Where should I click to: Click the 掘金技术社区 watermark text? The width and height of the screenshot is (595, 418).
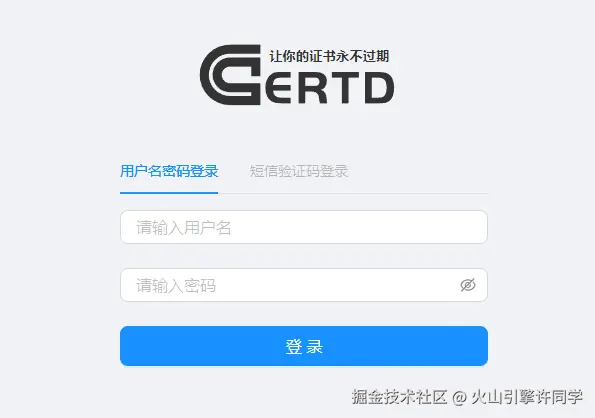tap(399, 397)
